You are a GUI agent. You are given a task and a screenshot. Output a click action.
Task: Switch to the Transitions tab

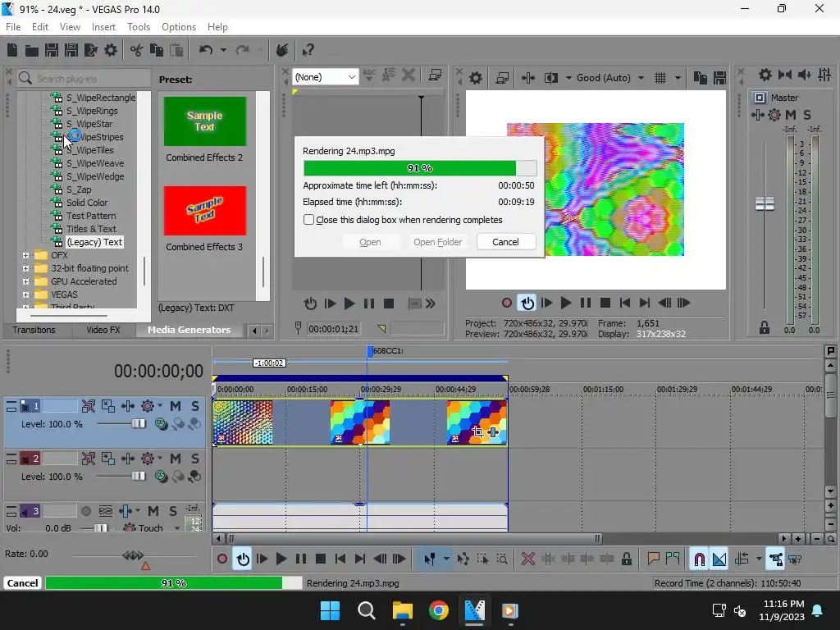(x=34, y=330)
